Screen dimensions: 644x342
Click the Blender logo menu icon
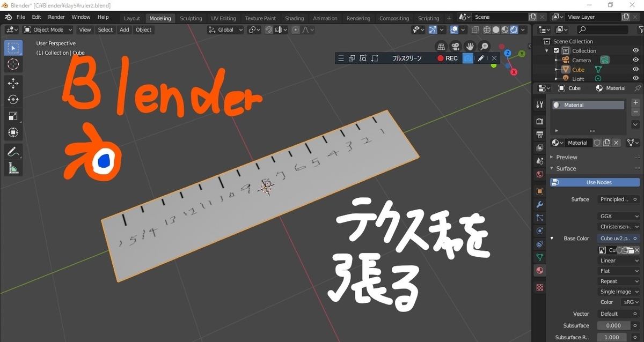pos(8,17)
